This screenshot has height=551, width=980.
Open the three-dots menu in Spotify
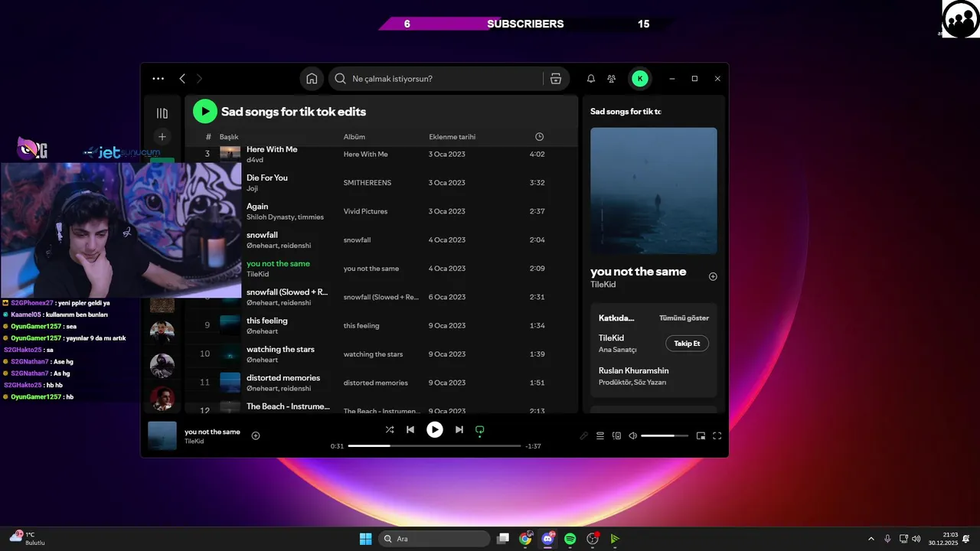coord(158,78)
